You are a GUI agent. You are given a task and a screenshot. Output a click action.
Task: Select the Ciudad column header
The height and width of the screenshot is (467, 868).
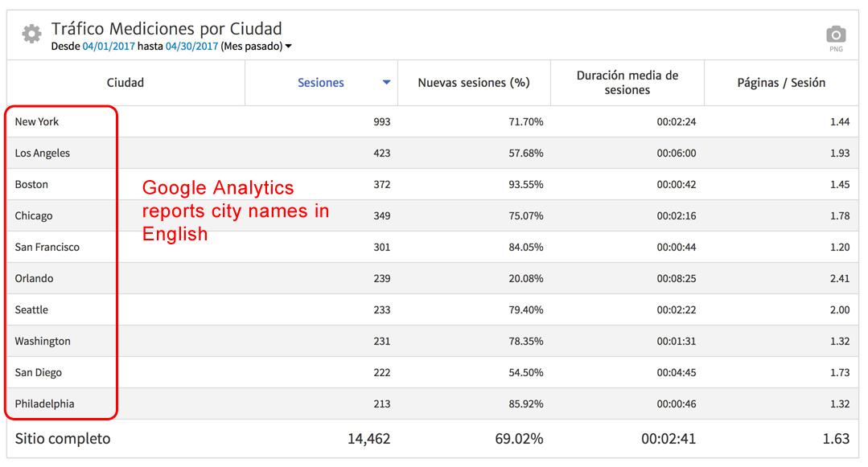click(125, 82)
